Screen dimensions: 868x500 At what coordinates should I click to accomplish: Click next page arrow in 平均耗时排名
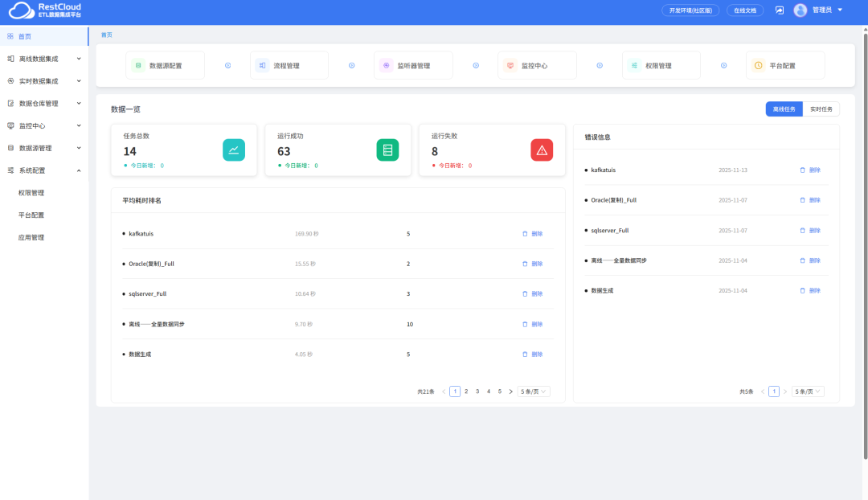pyautogui.click(x=510, y=391)
